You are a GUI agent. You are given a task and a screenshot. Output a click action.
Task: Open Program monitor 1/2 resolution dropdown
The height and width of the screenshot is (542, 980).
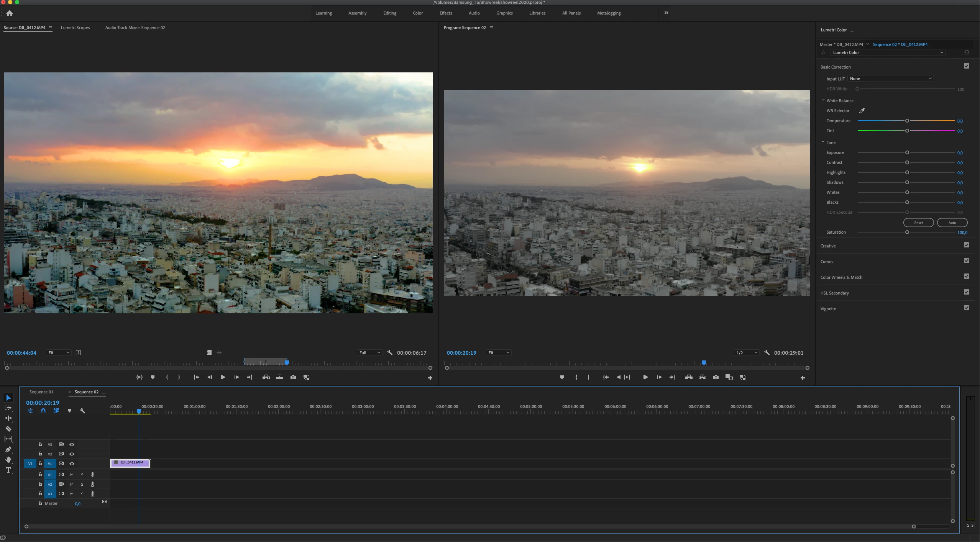(746, 353)
